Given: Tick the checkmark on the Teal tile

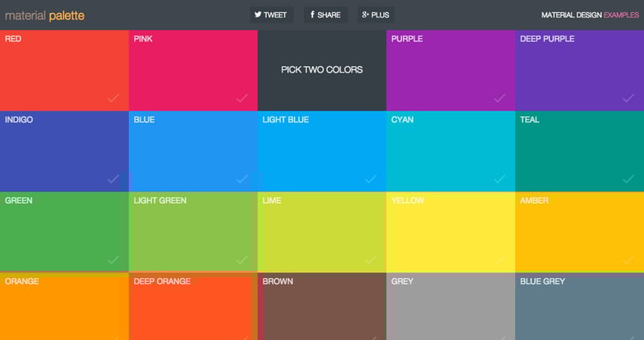Looking at the screenshot, I should (x=628, y=178).
